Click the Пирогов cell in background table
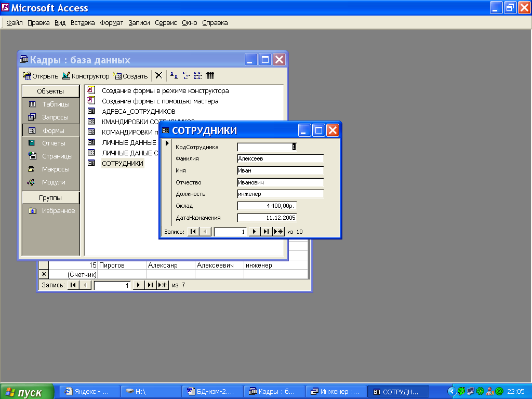 122,265
